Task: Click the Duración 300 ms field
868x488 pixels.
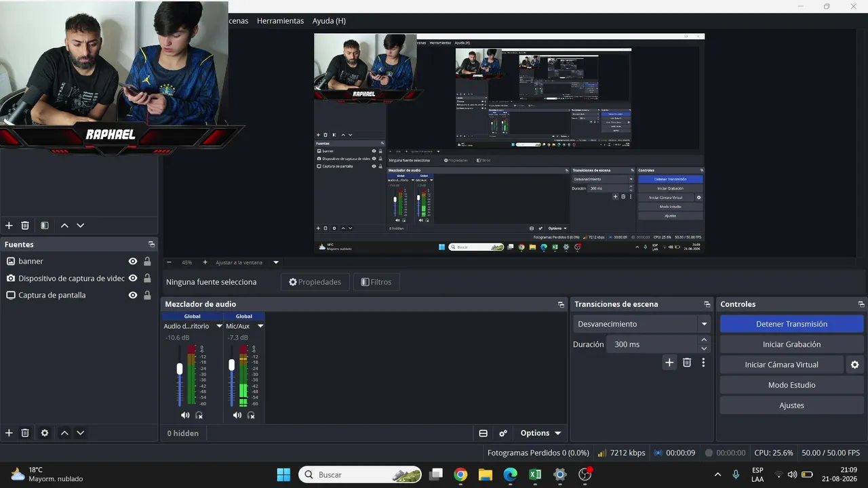Action: (x=652, y=344)
